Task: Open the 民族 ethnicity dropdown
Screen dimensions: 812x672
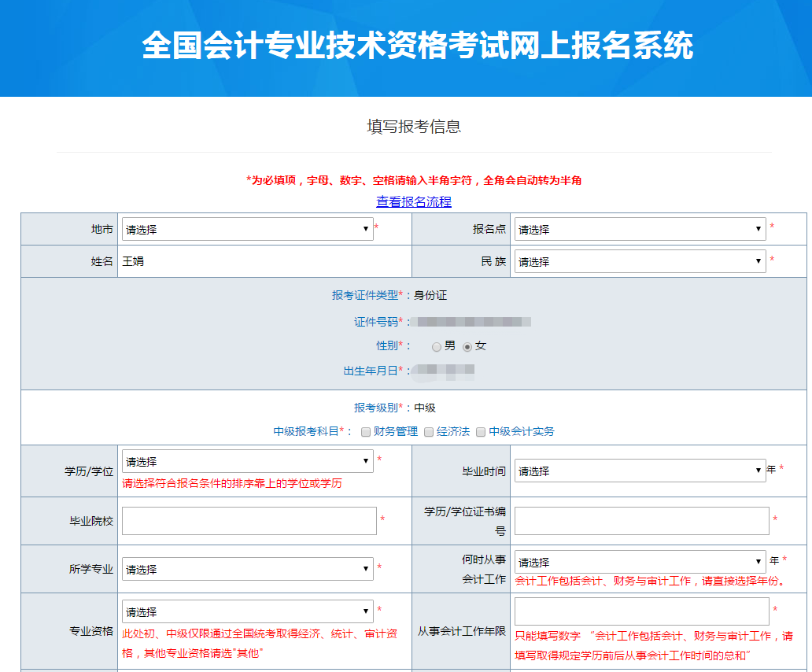Action: pyautogui.click(x=640, y=261)
